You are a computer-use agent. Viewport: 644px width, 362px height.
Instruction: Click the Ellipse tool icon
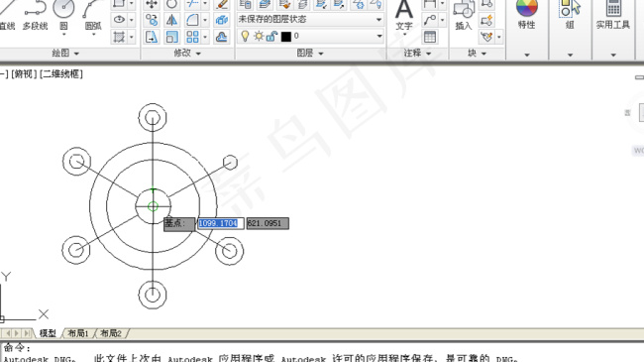[x=119, y=19]
